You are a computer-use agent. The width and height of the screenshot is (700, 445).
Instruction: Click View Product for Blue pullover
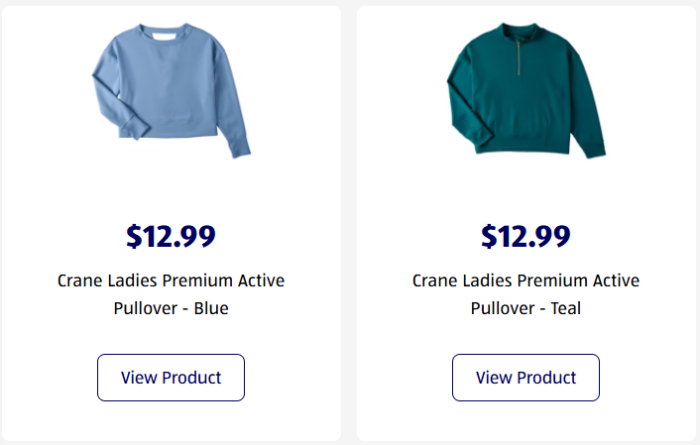point(171,377)
